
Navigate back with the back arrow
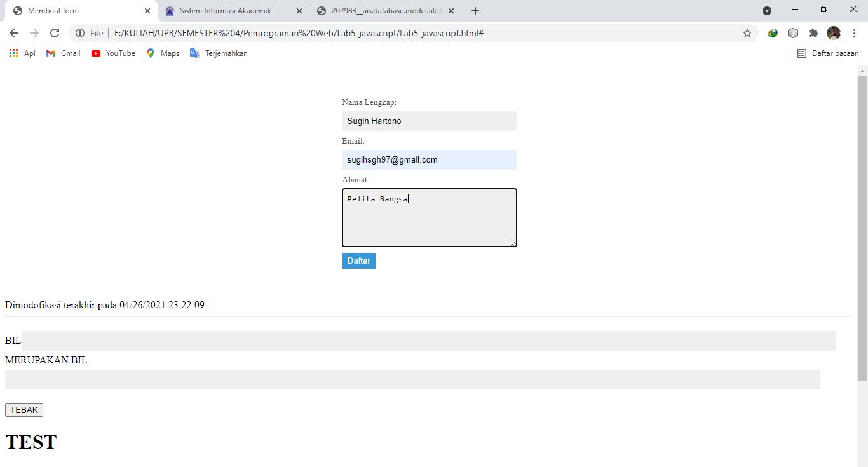tap(13, 32)
